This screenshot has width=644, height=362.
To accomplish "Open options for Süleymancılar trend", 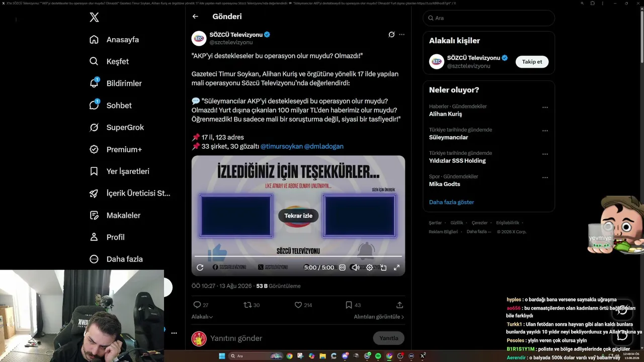I will (545, 131).
